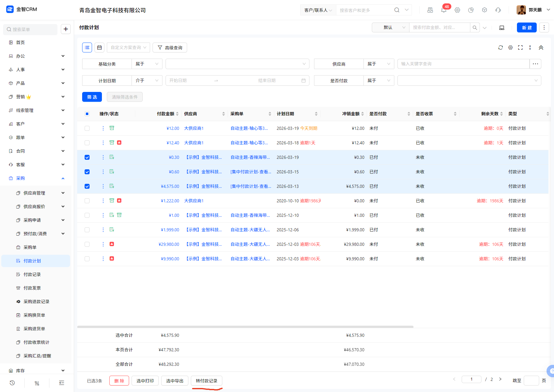Click the list view icon
Viewport: 554px width, 392px height.
tap(87, 47)
